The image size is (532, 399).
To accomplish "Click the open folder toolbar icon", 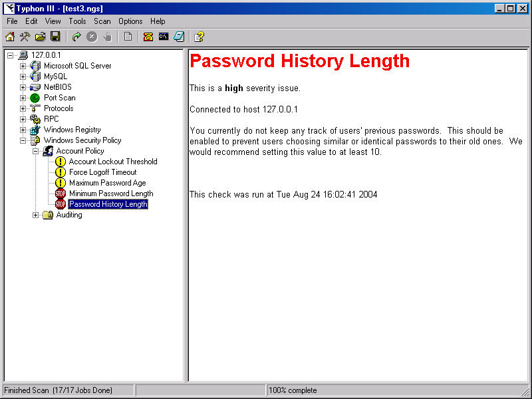I will 40,37.
